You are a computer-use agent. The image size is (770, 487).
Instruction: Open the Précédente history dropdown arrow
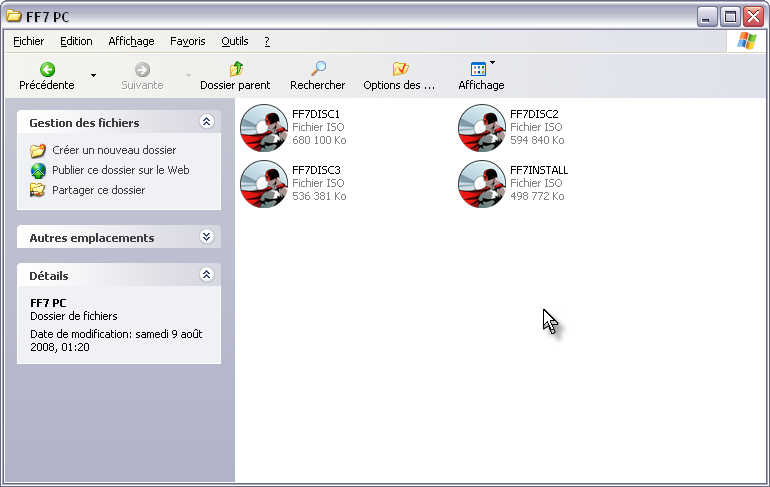click(93, 76)
